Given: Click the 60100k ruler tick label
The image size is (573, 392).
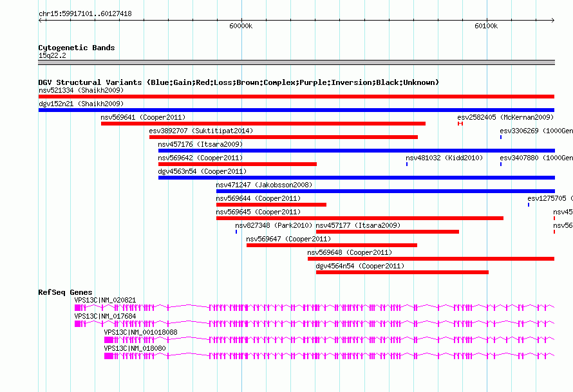Looking at the screenshot, I should pyautogui.click(x=486, y=26).
